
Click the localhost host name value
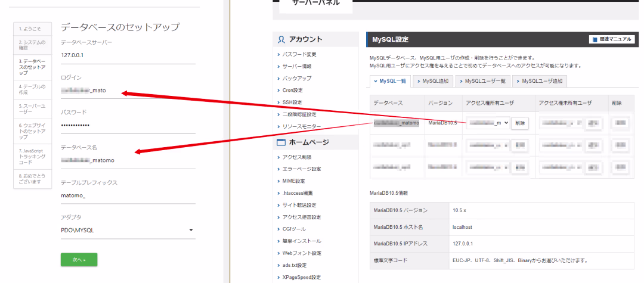tap(463, 227)
